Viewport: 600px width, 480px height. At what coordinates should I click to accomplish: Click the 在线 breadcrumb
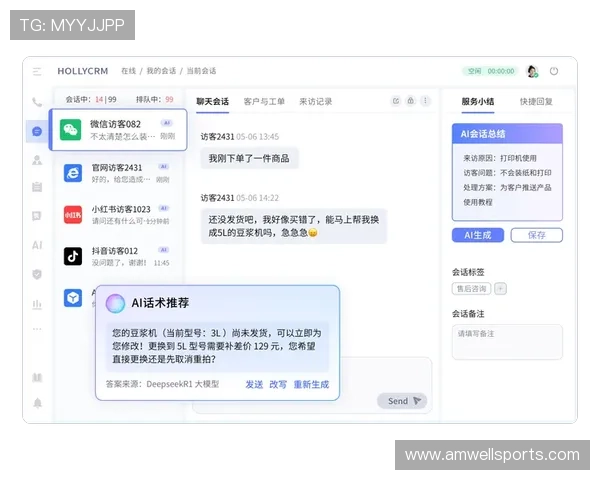point(129,71)
